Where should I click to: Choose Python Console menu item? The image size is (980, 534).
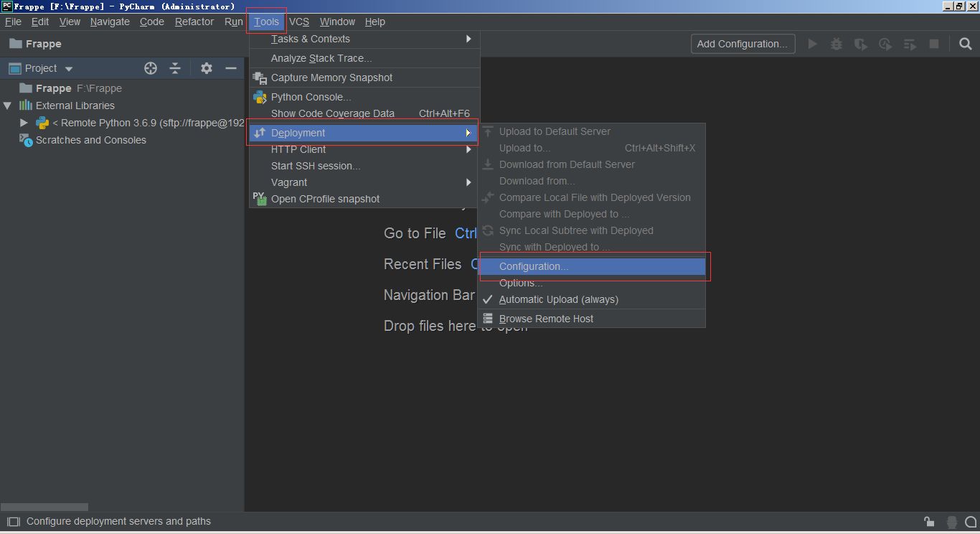[364, 97]
